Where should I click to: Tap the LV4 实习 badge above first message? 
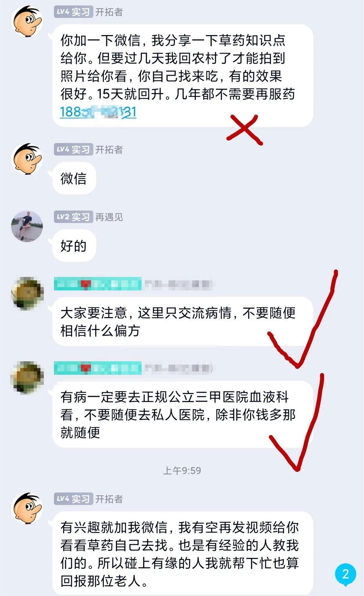coord(73,12)
